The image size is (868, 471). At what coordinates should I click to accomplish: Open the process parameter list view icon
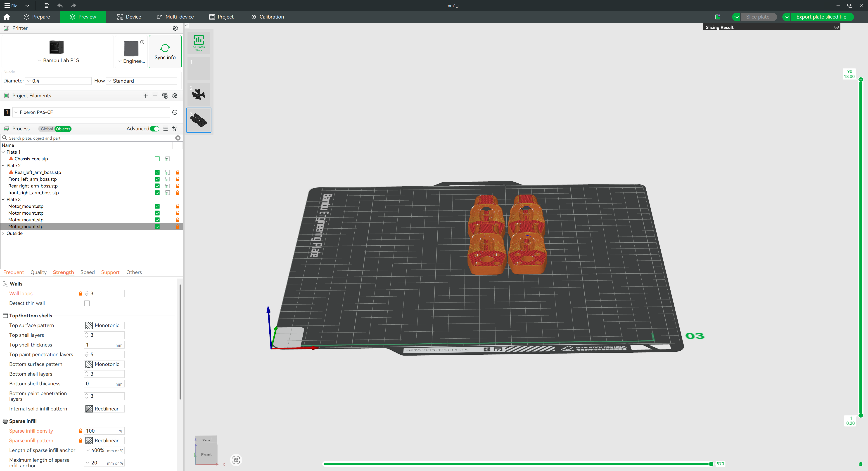tap(165, 129)
